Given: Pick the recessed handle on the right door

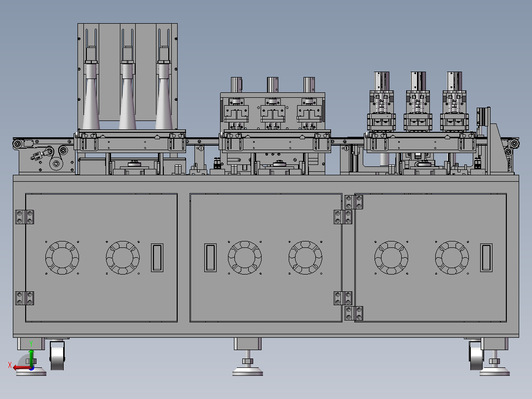Looking at the screenshot, I should pyautogui.click(x=486, y=258).
